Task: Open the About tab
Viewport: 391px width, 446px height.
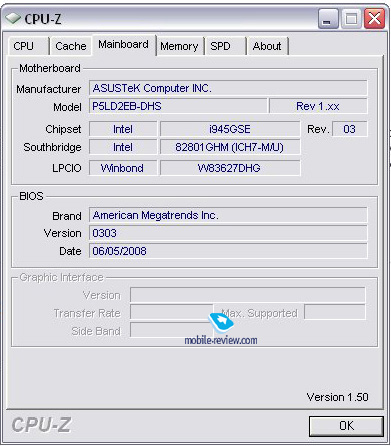Action: (x=267, y=46)
